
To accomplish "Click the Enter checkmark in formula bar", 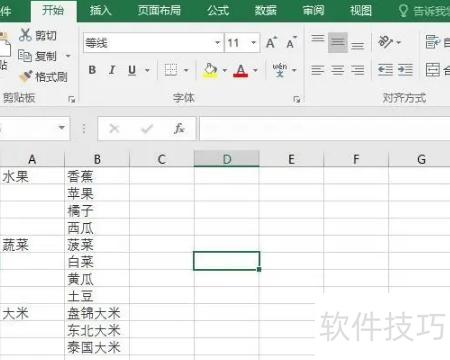I will tap(147, 128).
